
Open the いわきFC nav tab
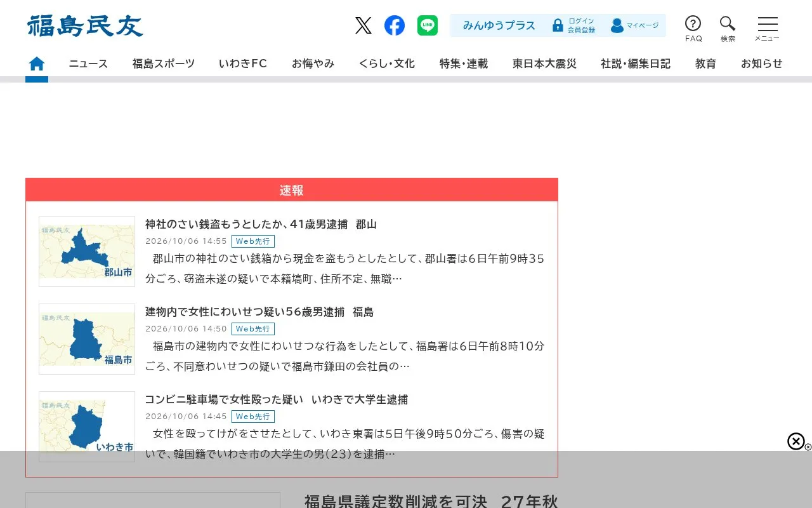click(243, 63)
